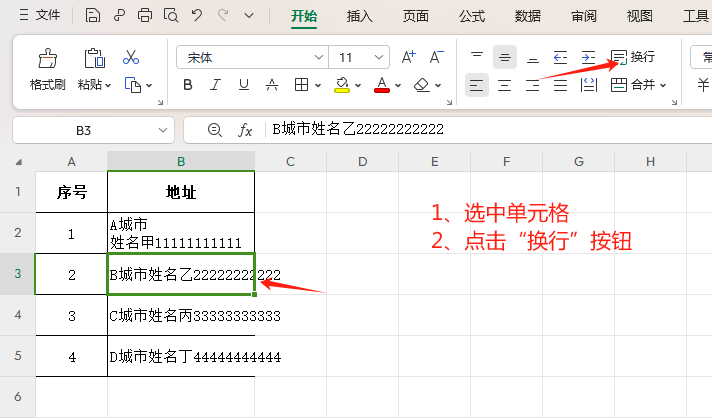This screenshot has height=418, width=712.
Task: Click the Print icon
Action: [x=145, y=15]
